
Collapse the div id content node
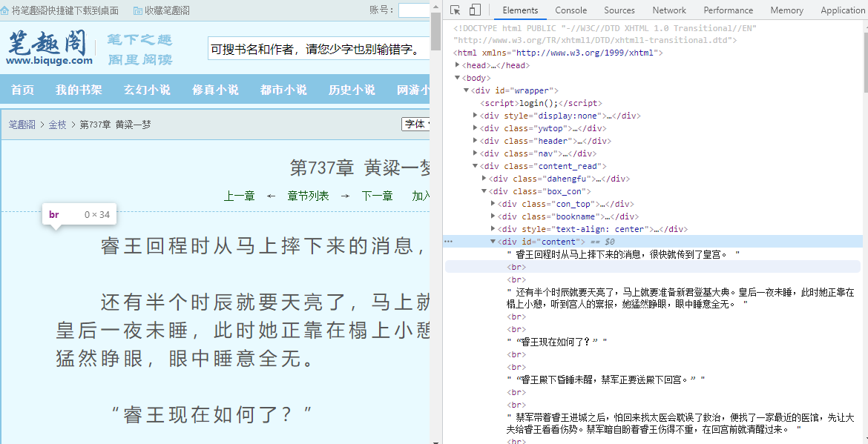(x=493, y=242)
